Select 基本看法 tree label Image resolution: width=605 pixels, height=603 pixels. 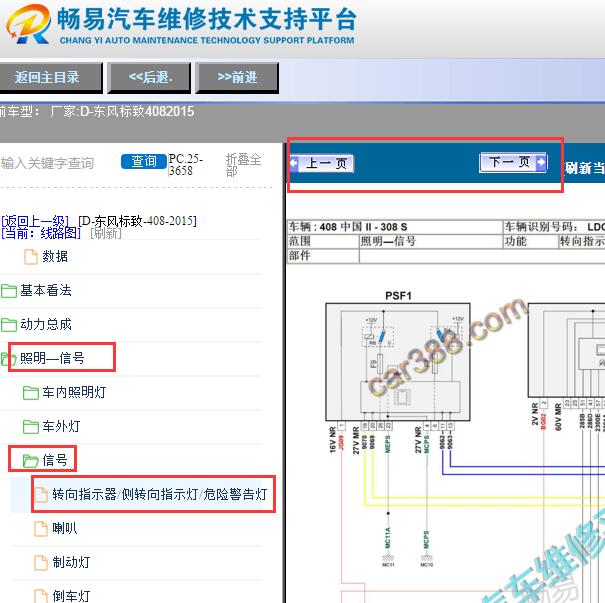tap(46, 291)
